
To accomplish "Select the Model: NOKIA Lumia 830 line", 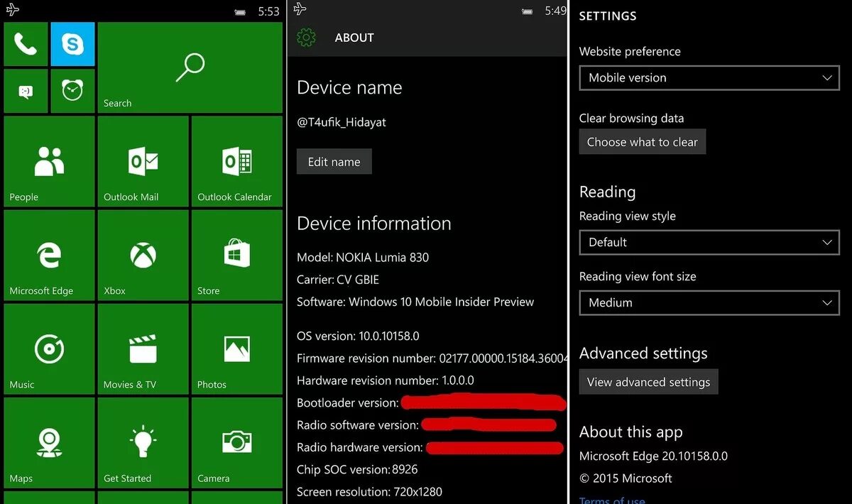I will pos(363,257).
